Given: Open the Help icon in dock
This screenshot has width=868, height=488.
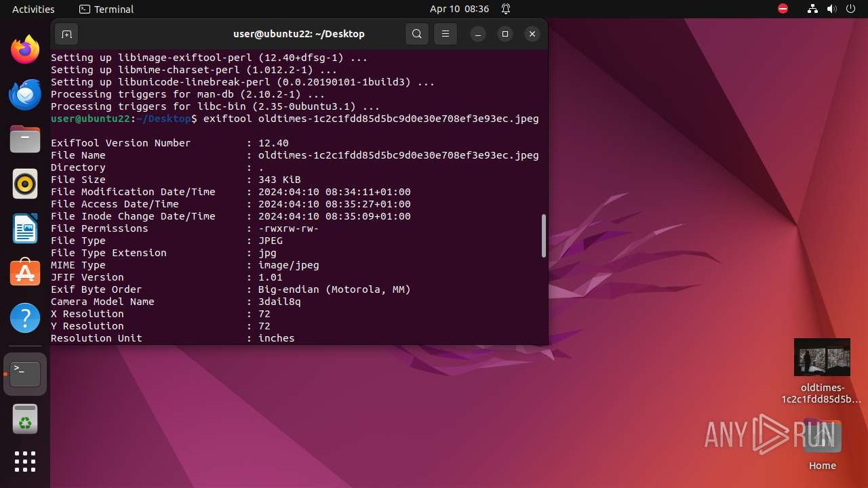Looking at the screenshot, I should click(x=25, y=318).
